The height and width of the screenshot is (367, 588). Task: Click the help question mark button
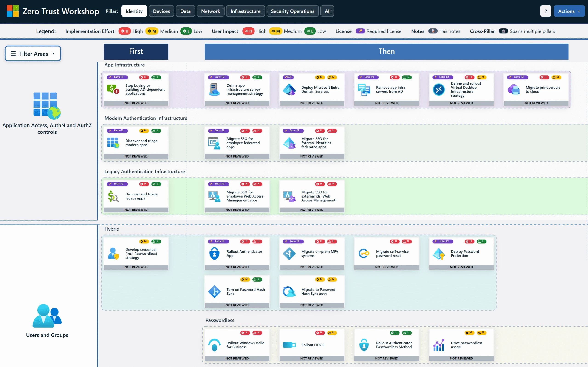pos(546,11)
